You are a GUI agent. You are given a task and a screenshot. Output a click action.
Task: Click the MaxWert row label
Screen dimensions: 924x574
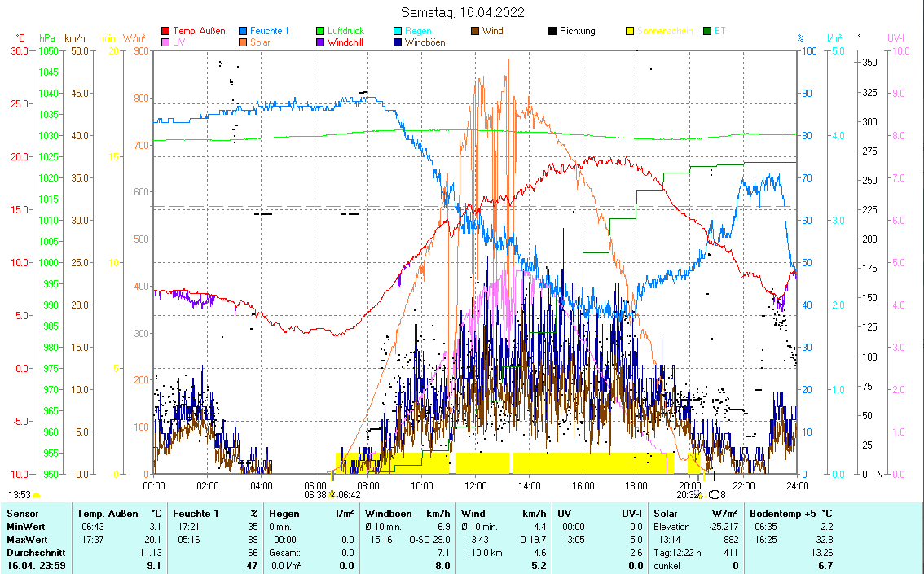tap(27, 540)
